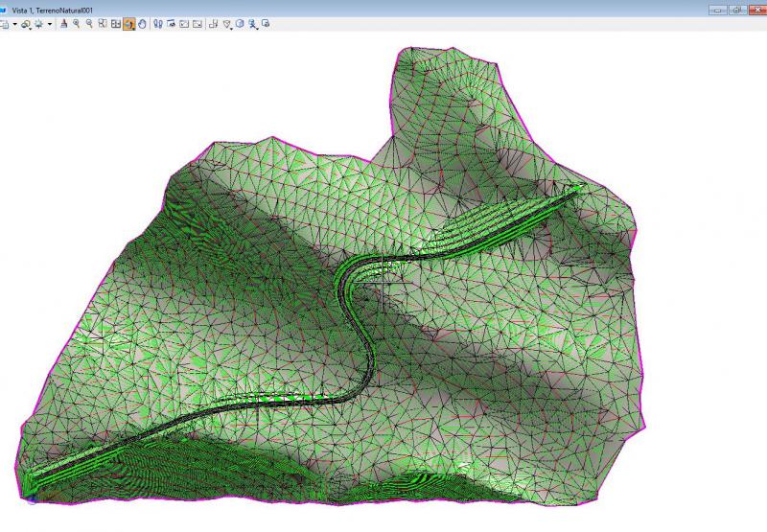This screenshot has height=532, width=767.
Task: Maximize the Vista 1 view window
Action: coord(737,10)
